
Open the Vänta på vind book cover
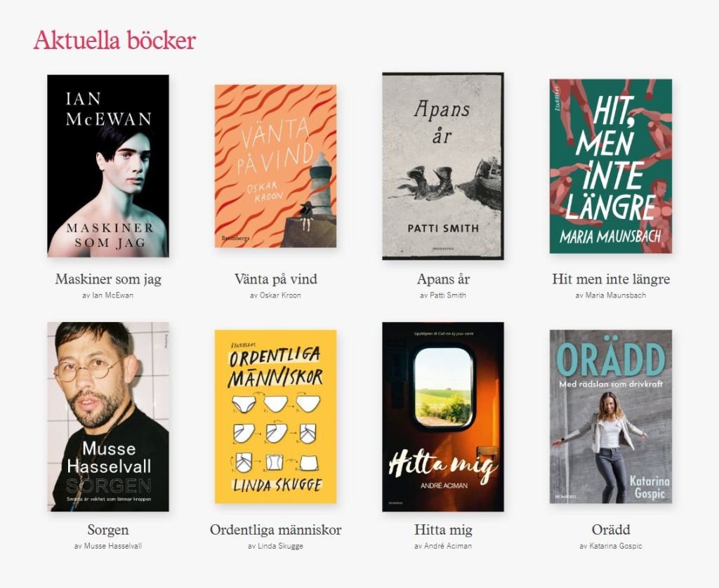[x=275, y=166]
